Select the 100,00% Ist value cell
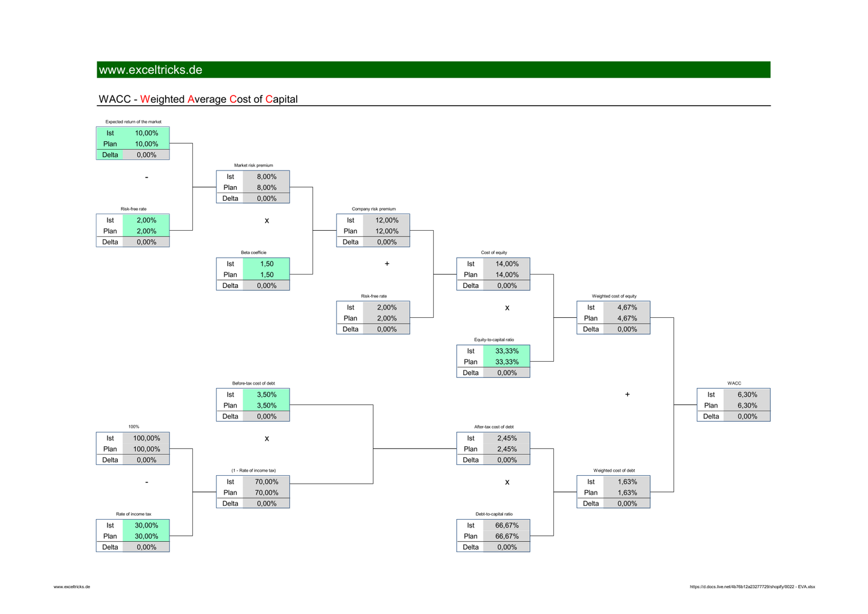 pyautogui.click(x=146, y=438)
